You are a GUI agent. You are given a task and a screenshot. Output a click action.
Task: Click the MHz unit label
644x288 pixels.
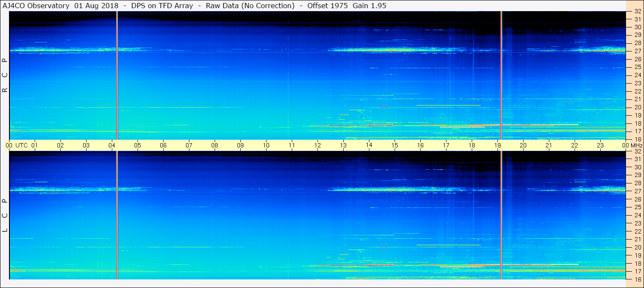[636, 145]
